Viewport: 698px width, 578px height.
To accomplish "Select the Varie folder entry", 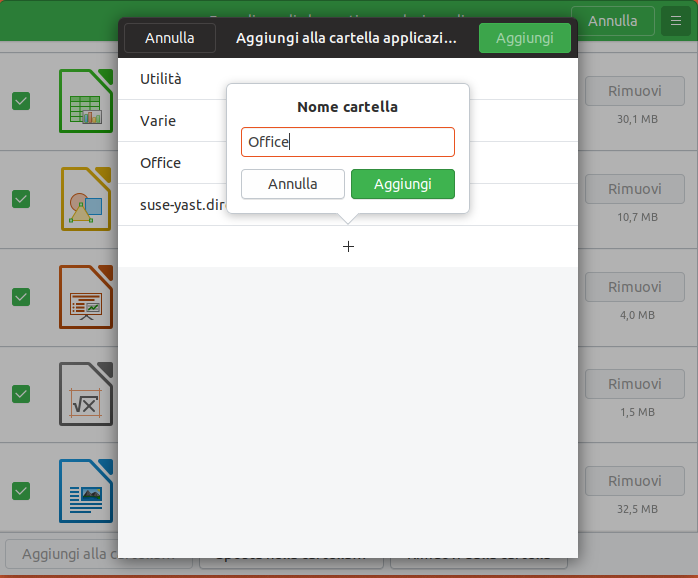I will 158,120.
